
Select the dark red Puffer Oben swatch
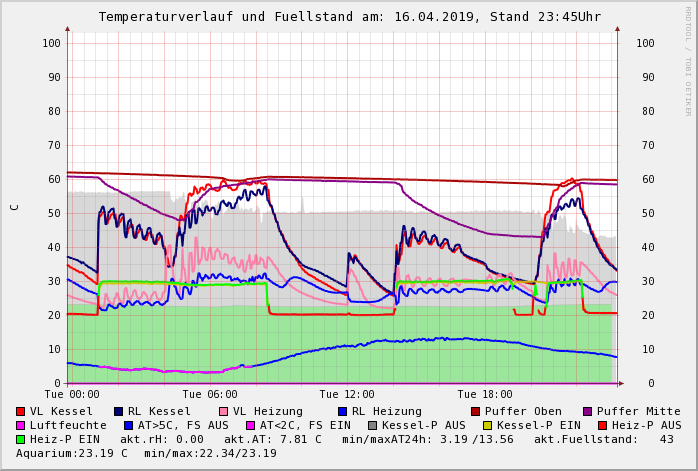pos(476,411)
